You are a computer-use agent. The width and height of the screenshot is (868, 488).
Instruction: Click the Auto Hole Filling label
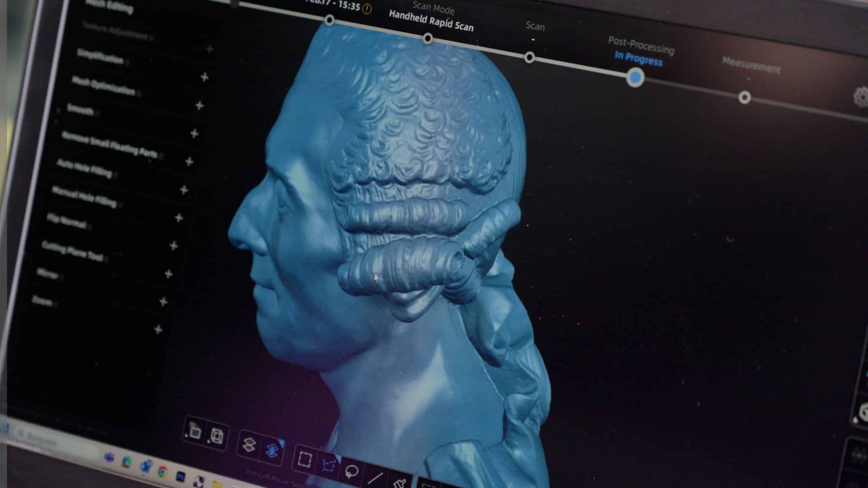(84, 168)
